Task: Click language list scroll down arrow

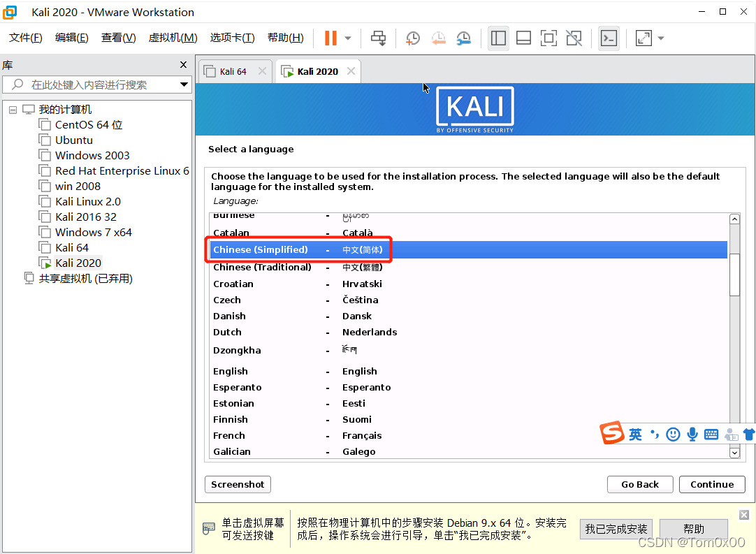Action: tap(734, 452)
